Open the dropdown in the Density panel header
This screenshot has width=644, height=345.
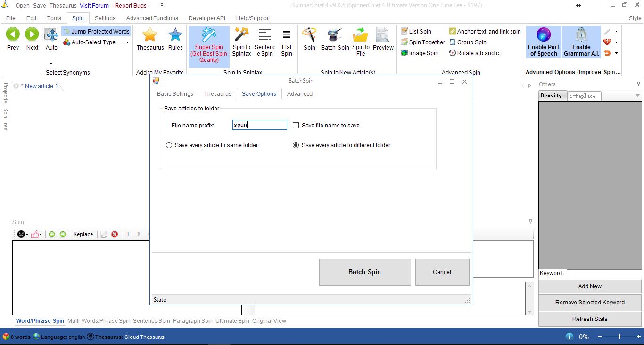click(x=637, y=96)
